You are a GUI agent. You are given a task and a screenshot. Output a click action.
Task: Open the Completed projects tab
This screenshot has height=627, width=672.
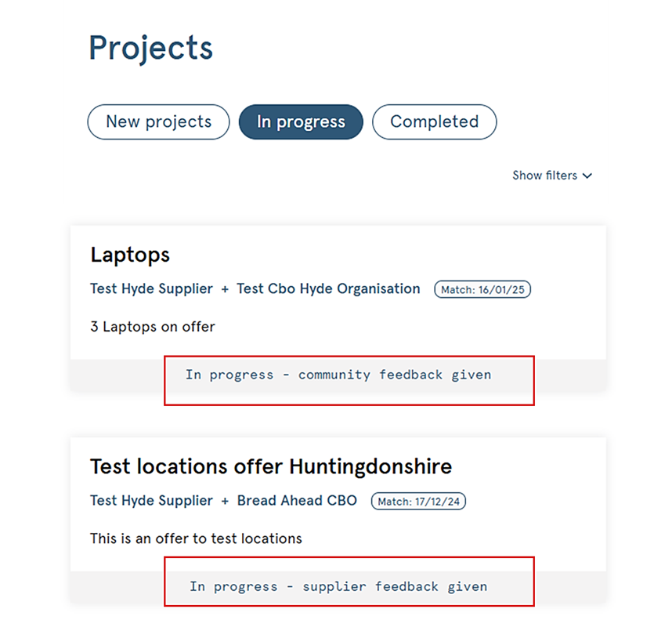point(435,121)
